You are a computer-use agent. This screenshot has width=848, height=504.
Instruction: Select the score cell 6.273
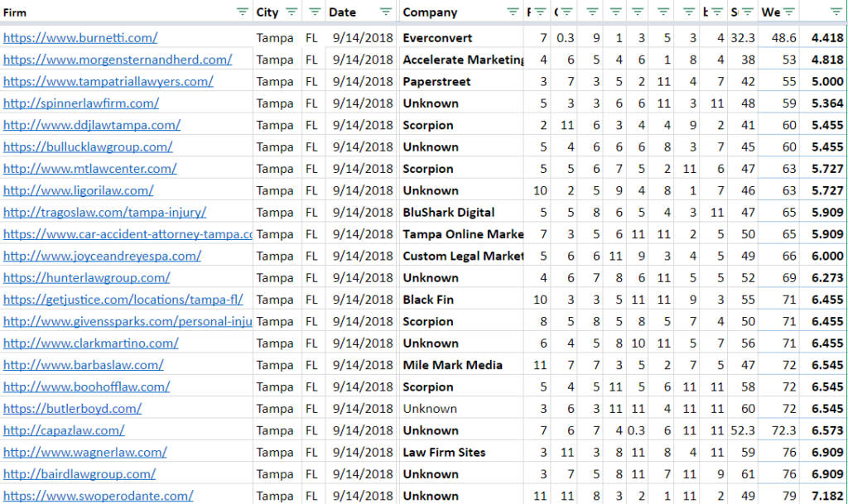822,278
